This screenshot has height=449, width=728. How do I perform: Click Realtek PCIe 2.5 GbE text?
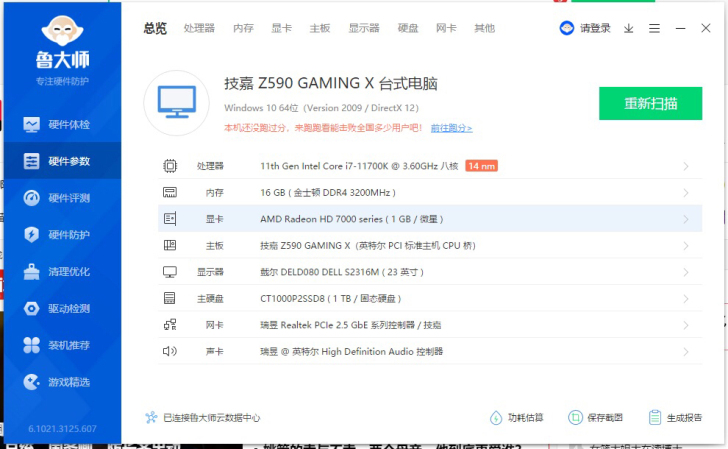351,325
